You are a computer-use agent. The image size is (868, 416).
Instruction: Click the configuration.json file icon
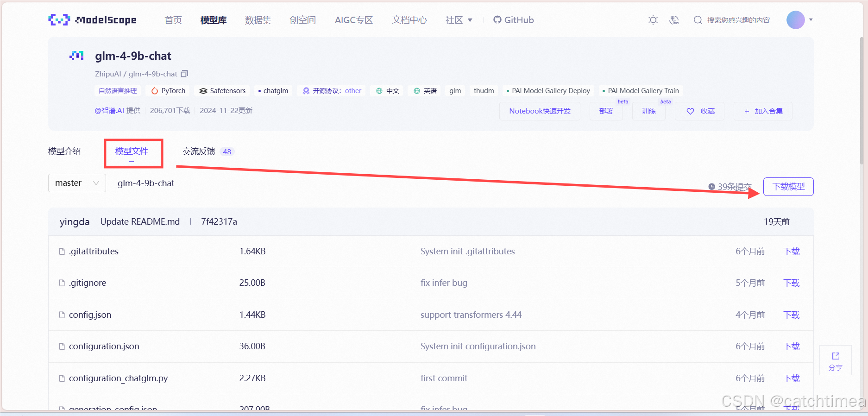[x=62, y=346]
